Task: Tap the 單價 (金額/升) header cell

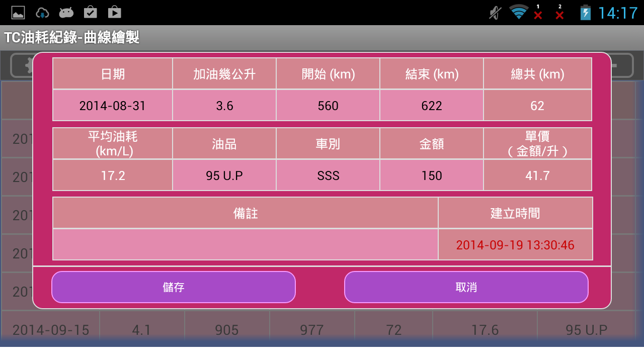Action: 537,144
